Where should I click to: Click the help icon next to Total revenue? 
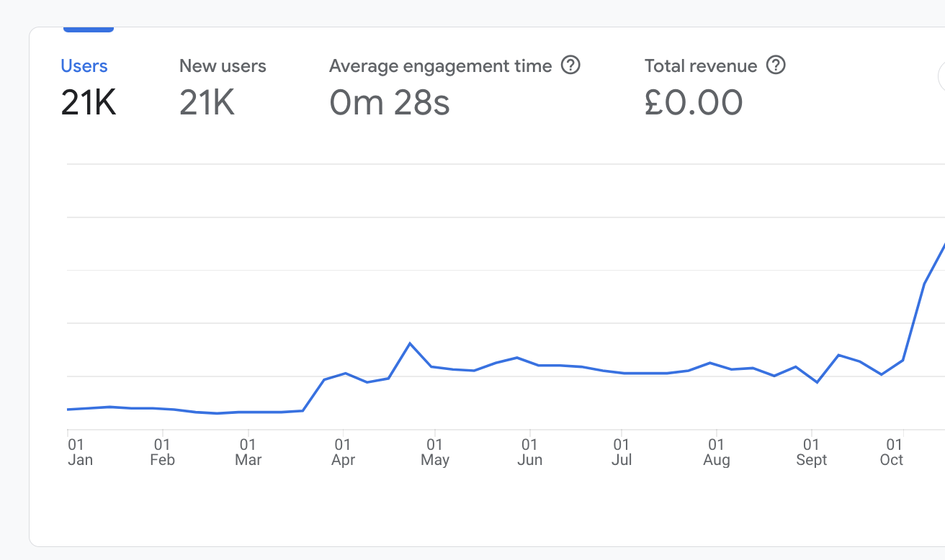[776, 66]
